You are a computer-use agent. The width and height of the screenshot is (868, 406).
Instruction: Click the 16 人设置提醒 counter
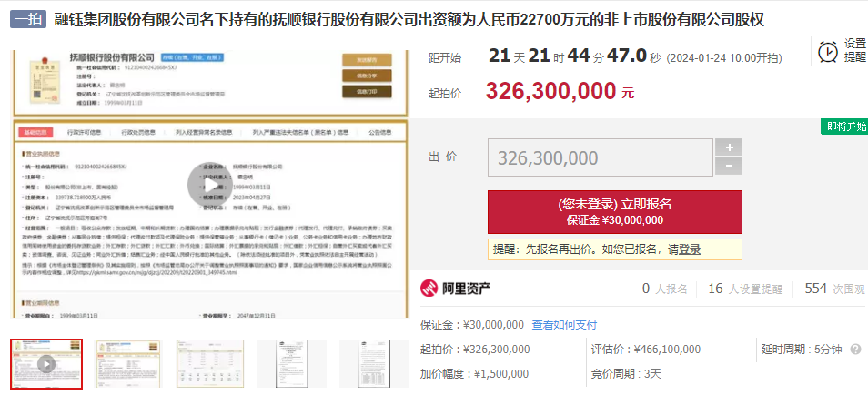[745, 289]
